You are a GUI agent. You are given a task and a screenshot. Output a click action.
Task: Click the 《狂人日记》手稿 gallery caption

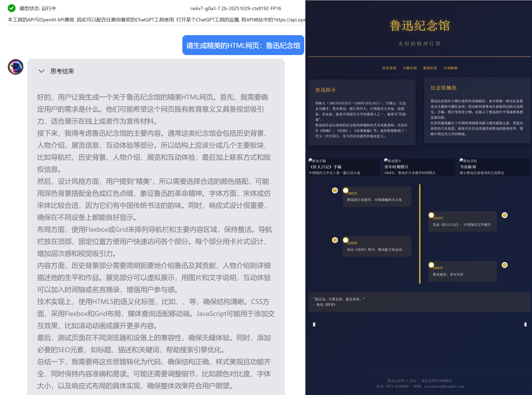coord(325,167)
